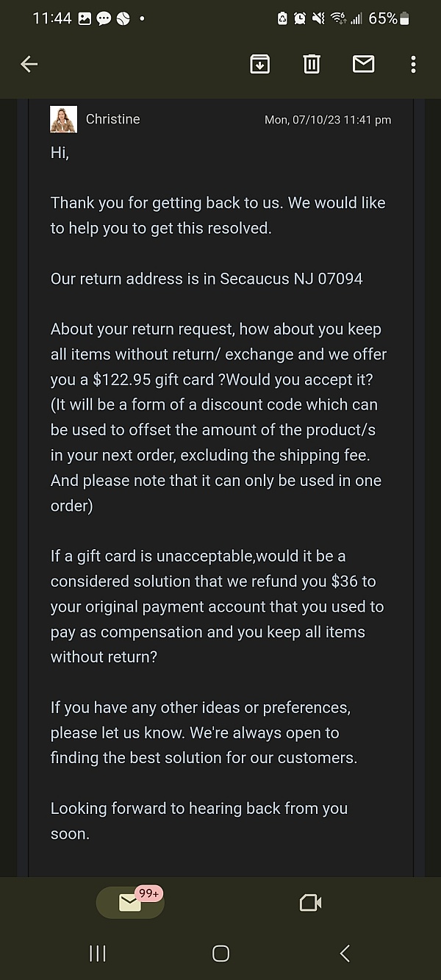Switch to the Meet video tab
The width and height of the screenshot is (441, 980).
(x=311, y=902)
